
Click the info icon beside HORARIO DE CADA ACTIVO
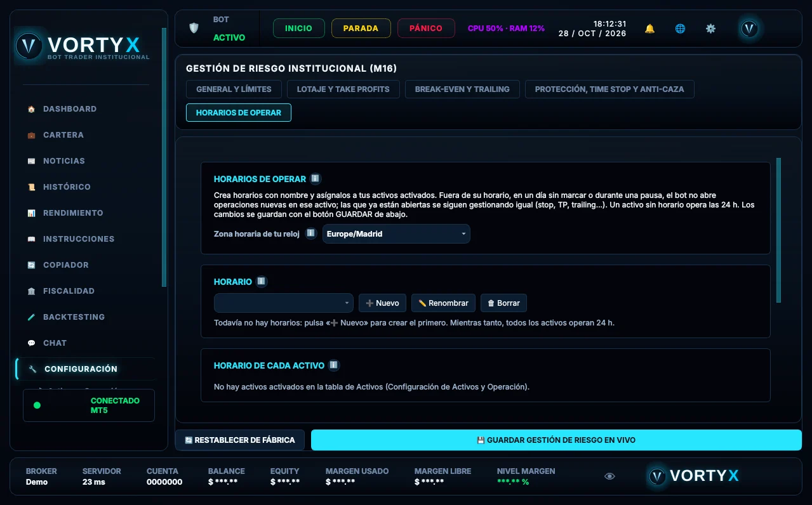pos(334,365)
